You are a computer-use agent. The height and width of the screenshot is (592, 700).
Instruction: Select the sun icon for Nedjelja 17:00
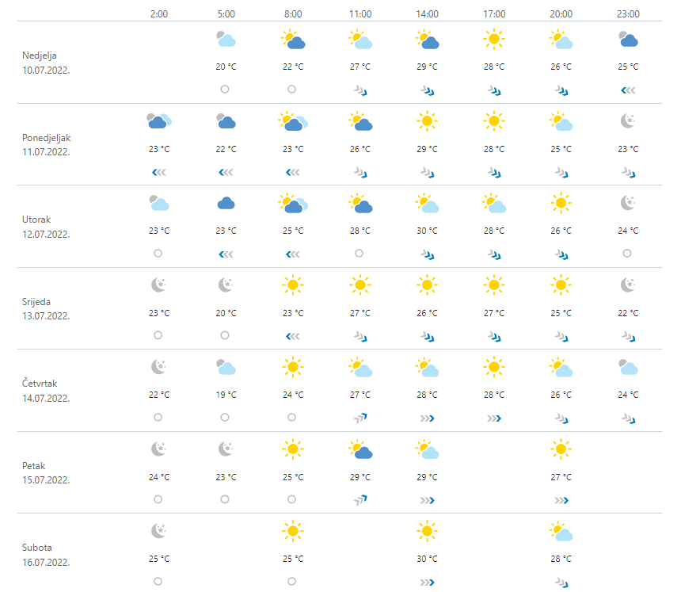click(x=494, y=39)
